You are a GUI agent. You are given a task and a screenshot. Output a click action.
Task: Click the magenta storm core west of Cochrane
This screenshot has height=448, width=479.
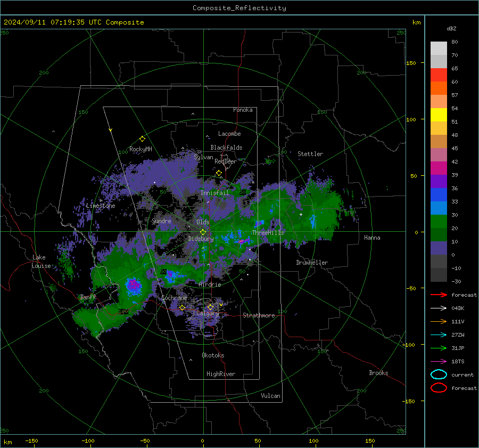(134, 285)
